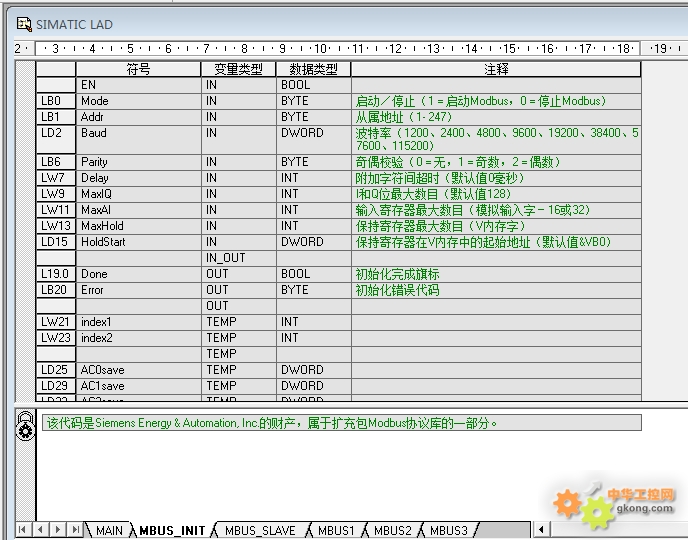688x540 pixels.
Task: Click the Parity symbol cell
Action: tap(138, 162)
